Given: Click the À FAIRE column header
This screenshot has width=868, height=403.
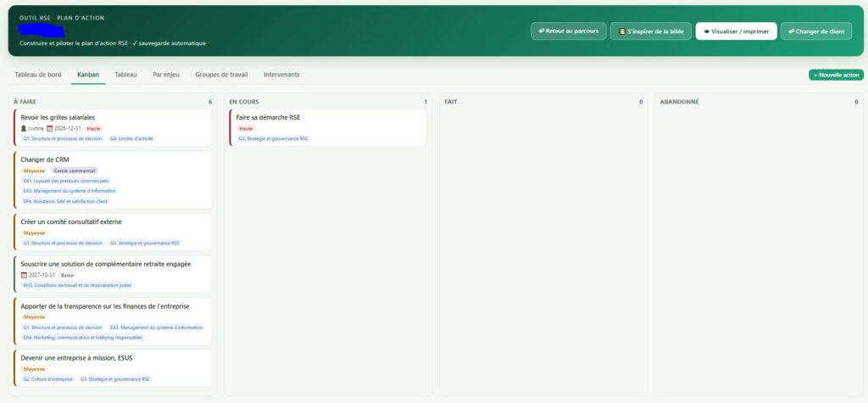Looking at the screenshot, I should tap(25, 102).
